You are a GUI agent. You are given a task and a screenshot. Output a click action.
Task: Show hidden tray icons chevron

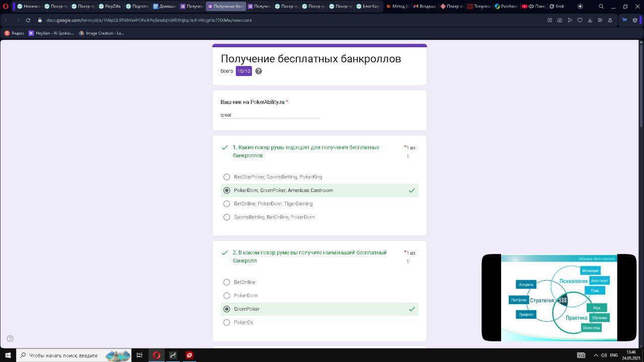coord(596,355)
